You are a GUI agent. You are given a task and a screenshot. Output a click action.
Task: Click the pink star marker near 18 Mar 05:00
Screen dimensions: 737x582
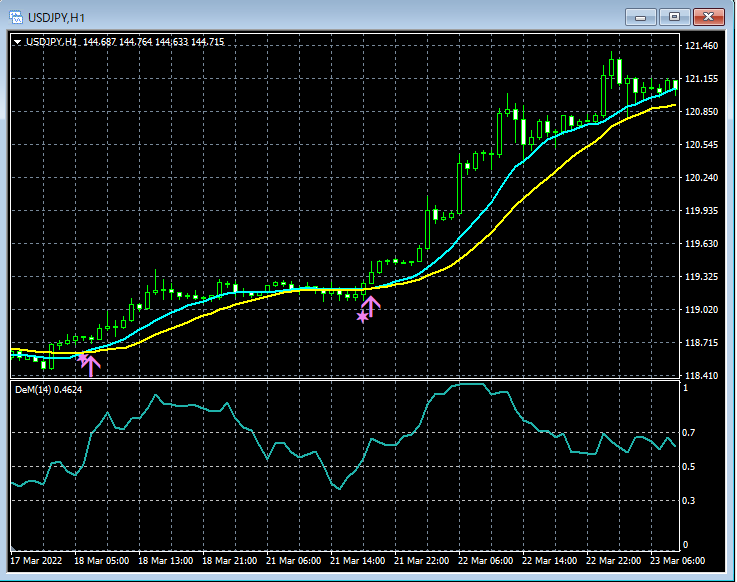point(83,356)
